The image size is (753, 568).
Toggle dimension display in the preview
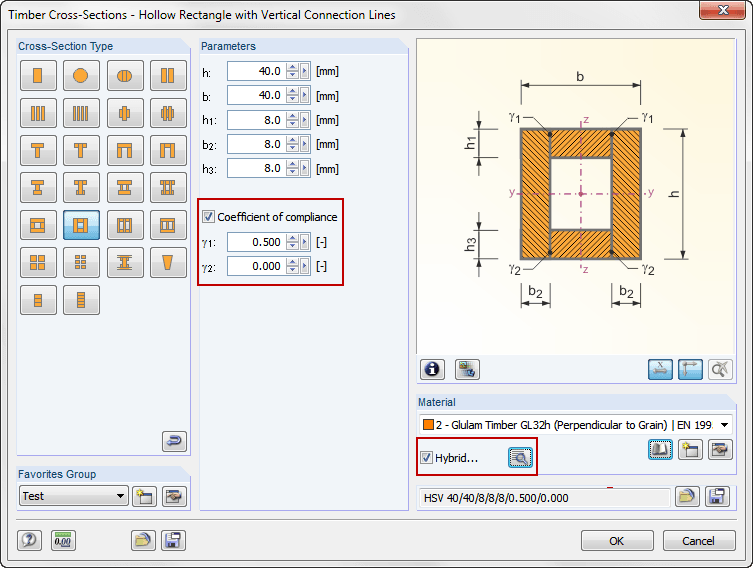(x=660, y=369)
